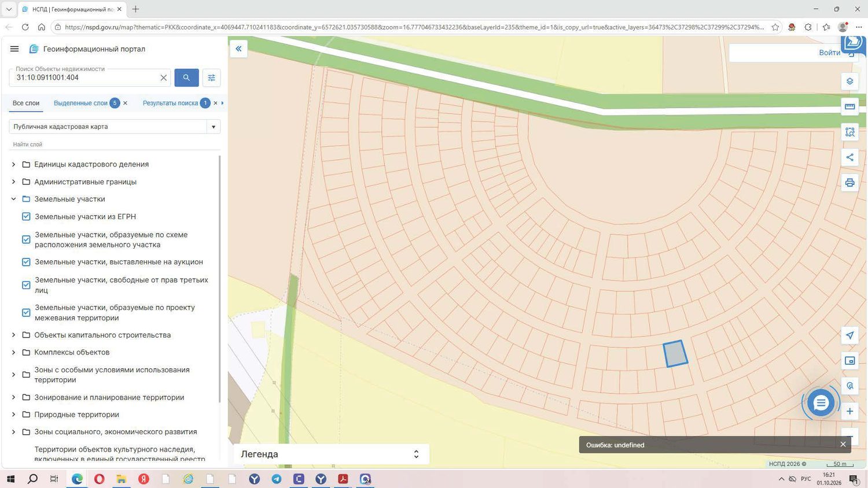Viewport: 868px width, 488px height.
Task: Close the 'Выделенные слои' tab
Action: 125,103
